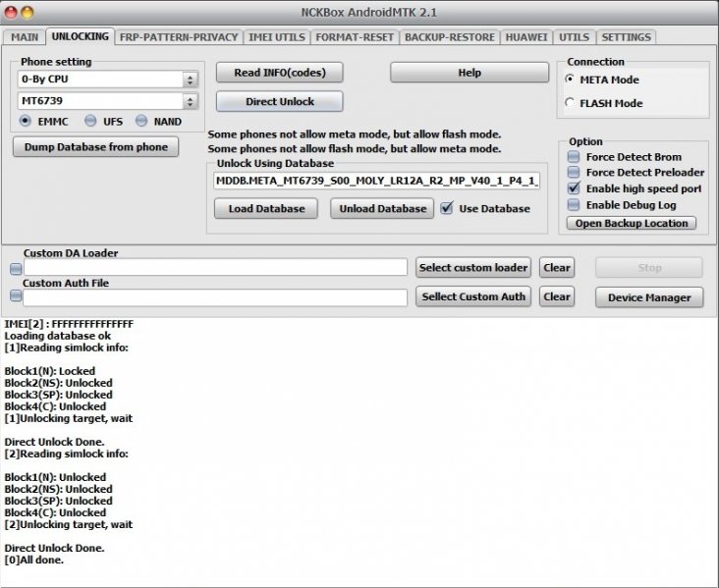Go to the FORMAT-RESET tab
Screen dimensions: 719x588
click(355, 37)
